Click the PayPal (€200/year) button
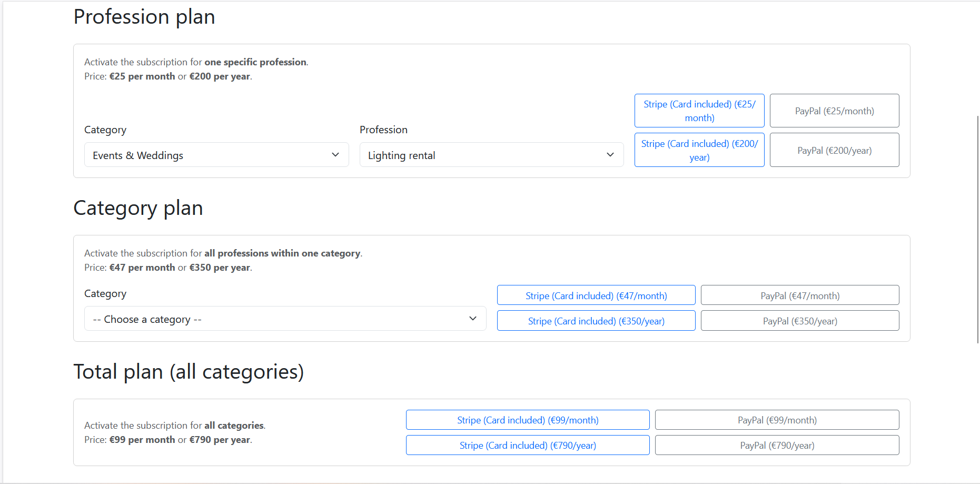980x484 pixels. tap(834, 150)
